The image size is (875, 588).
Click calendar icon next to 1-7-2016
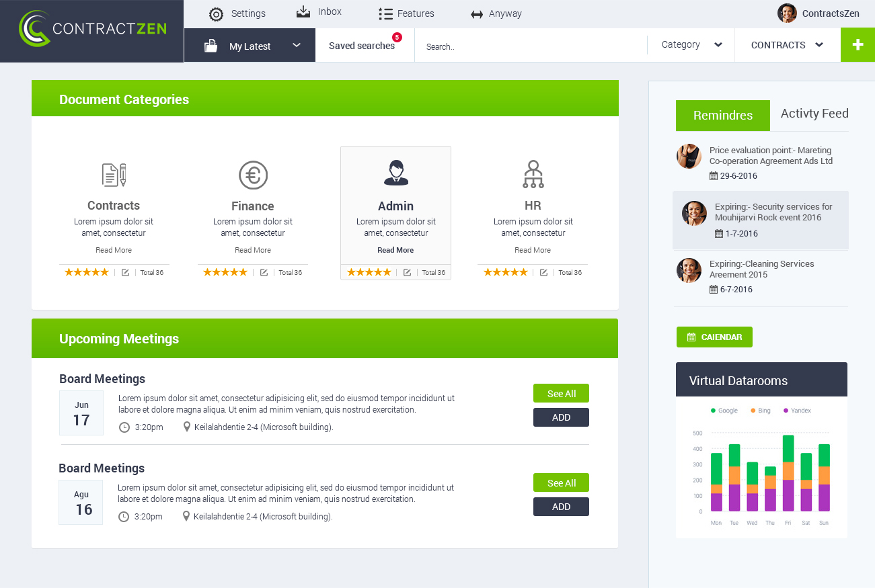click(719, 234)
